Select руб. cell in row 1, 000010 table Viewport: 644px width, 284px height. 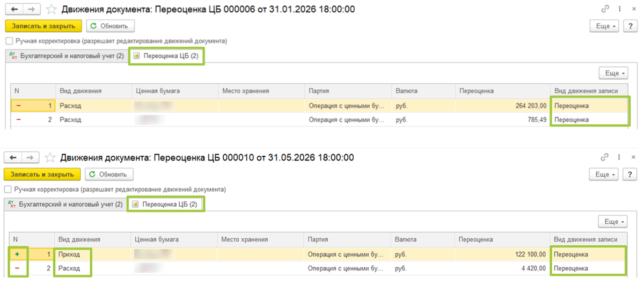(x=422, y=254)
